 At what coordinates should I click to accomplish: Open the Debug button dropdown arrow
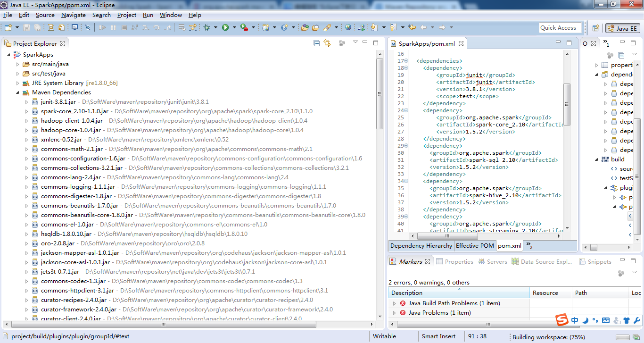pyautogui.click(x=215, y=28)
